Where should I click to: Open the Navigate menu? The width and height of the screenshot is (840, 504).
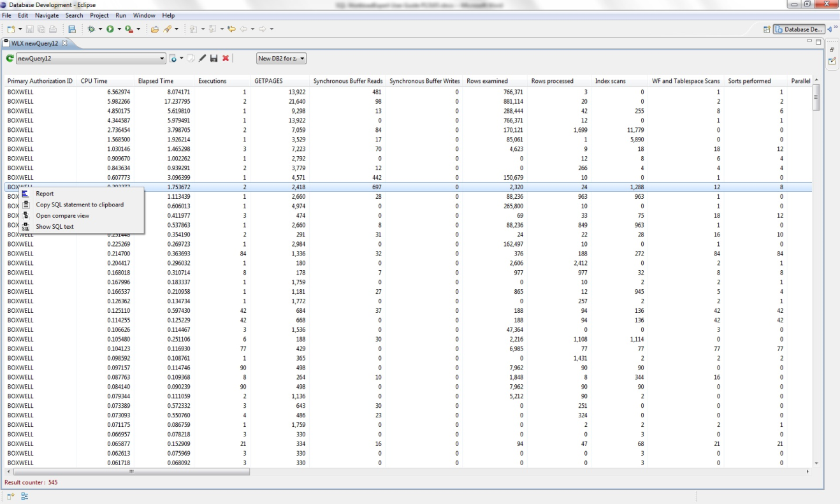(47, 15)
